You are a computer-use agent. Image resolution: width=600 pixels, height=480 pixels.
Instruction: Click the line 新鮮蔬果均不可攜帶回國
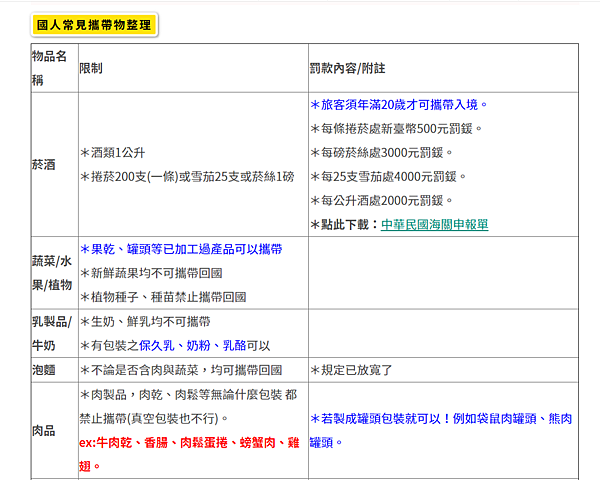point(151,273)
